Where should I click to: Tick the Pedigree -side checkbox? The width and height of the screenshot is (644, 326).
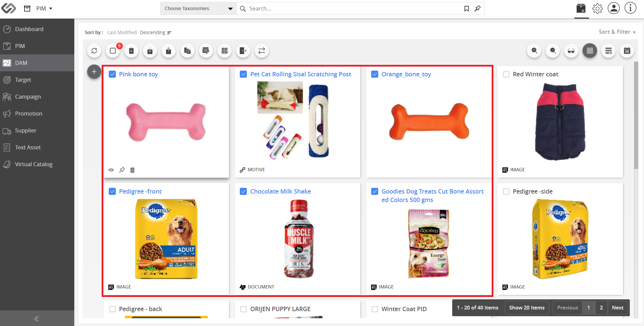[x=506, y=192]
